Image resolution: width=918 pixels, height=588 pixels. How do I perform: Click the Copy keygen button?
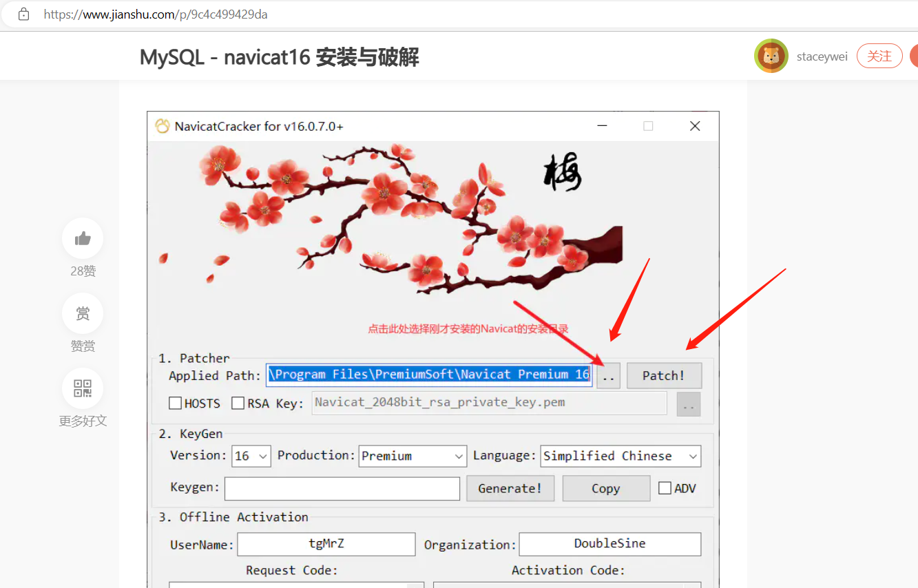(x=606, y=488)
